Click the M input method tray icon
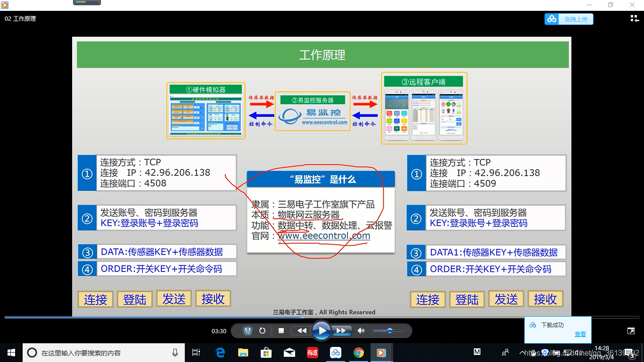The image size is (644, 362). point(477,352)
